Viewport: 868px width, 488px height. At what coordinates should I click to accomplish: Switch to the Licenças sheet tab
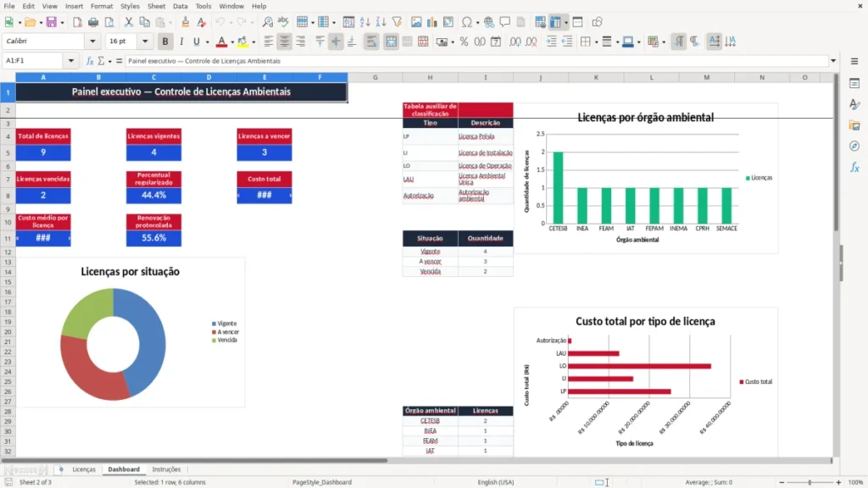84,469
